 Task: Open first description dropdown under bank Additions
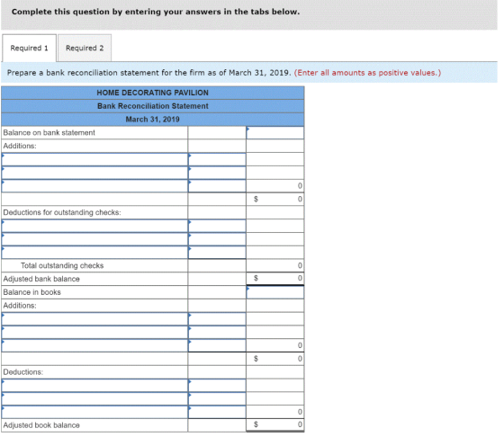(x=94, y=159)
